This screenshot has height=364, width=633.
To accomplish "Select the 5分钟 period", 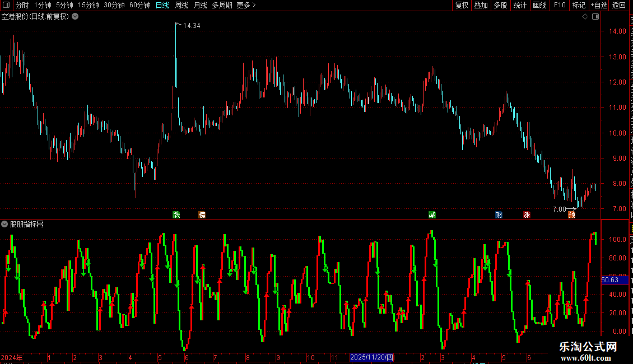I will pyautogui.click(x=64, y=5).
